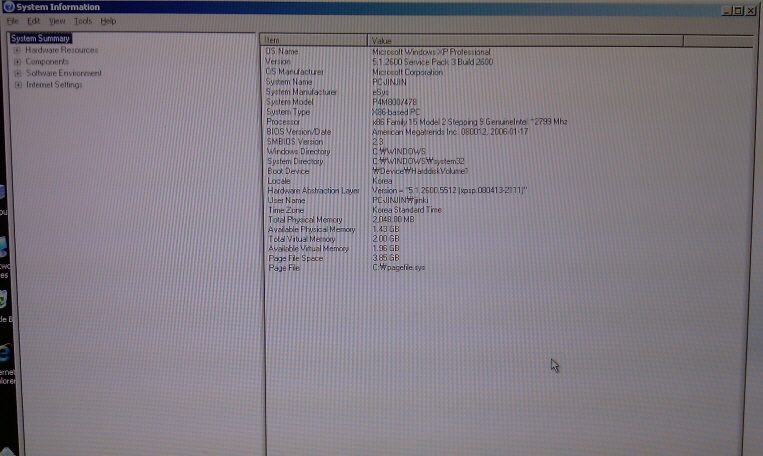Maximize the System Information window
This screenshot has height=456, width=763.
(738, 10)
